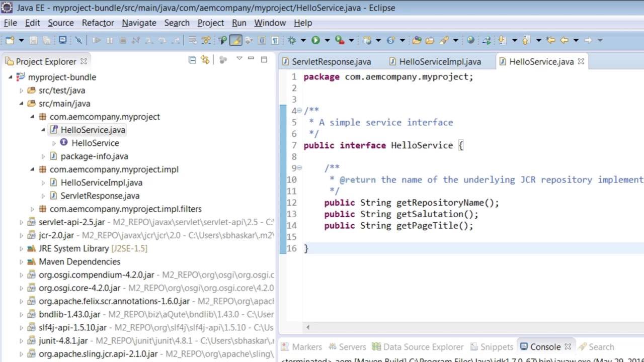Close the Project Explorer view tab

[x=84, y=61]
